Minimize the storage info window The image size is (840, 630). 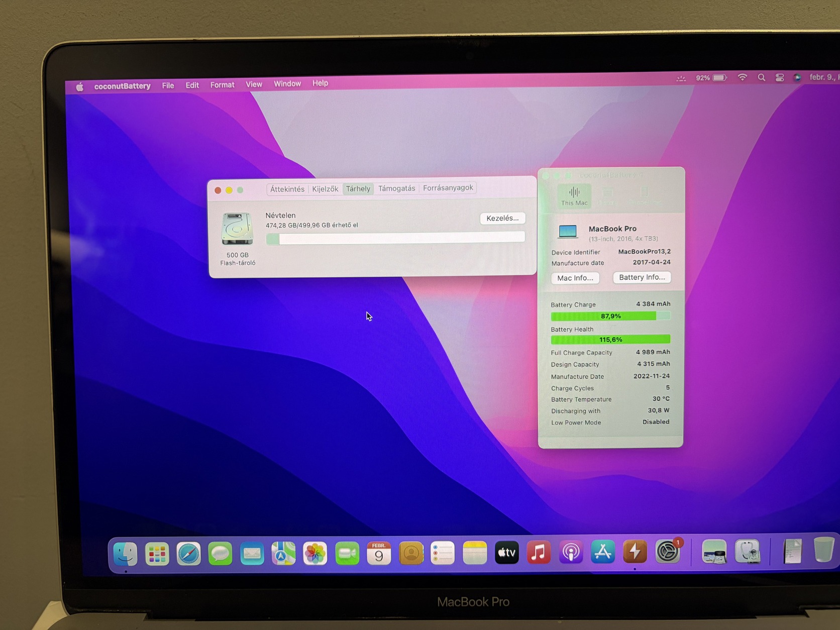tap(229, 190)
